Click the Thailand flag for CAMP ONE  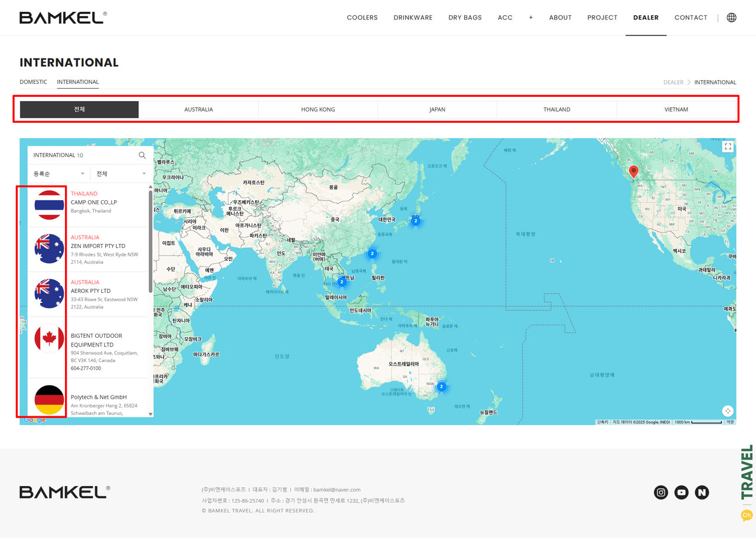50,205
